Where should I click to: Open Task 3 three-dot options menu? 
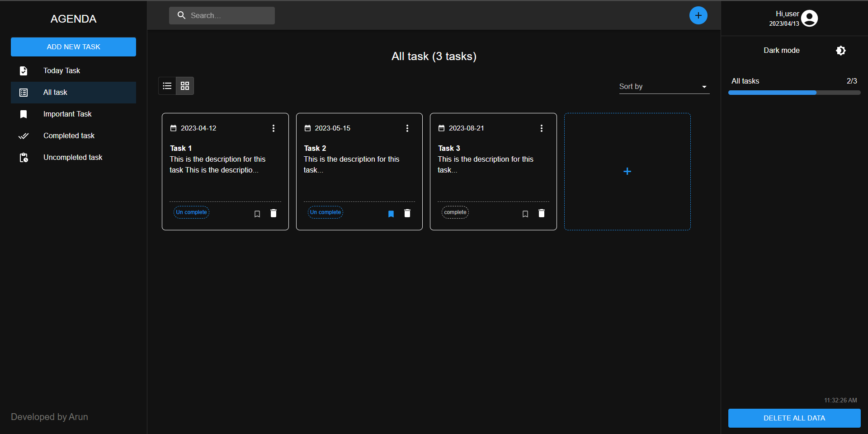click(x=542, y=128)
